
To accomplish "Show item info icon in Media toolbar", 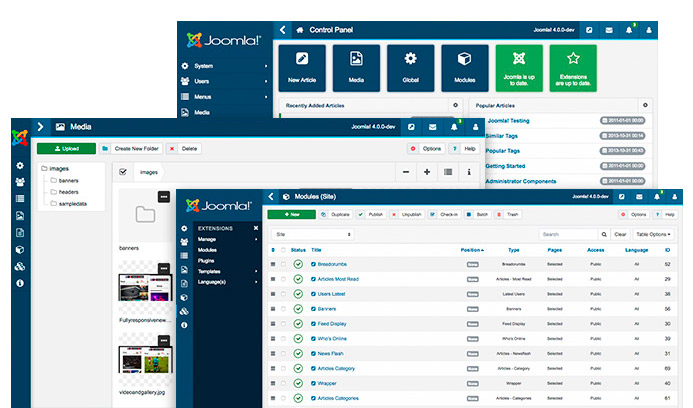I will tap(469, 172).
